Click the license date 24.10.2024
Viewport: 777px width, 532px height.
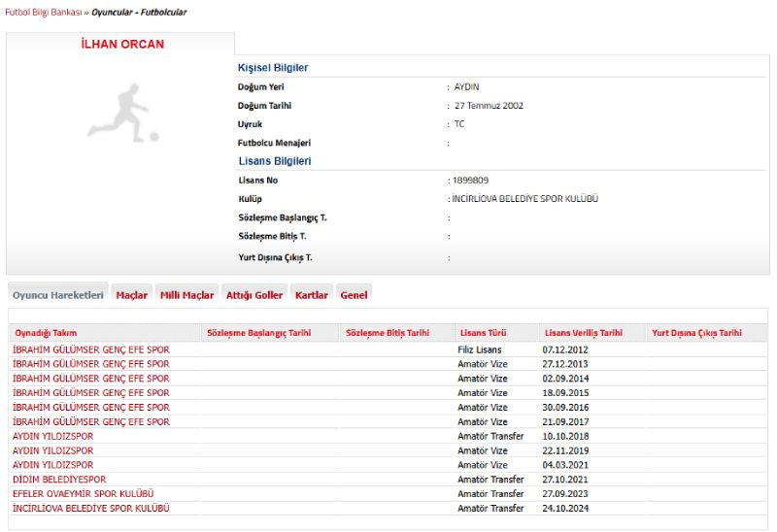pyautogui.click(x=565, y=509)
